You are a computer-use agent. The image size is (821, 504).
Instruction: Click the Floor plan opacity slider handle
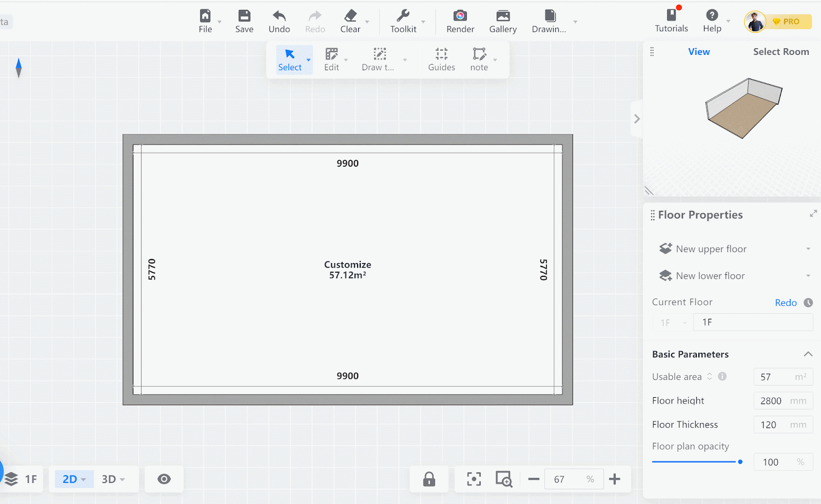(x=740, y=462)
